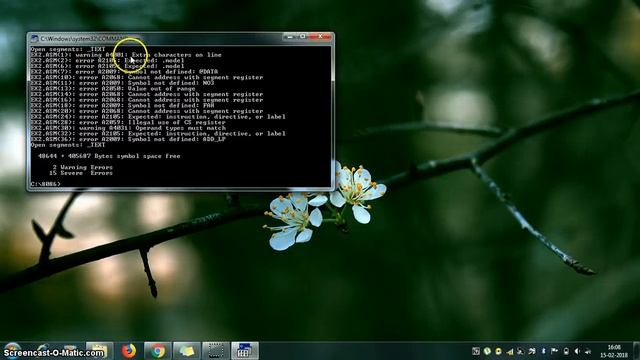Click the EX2.ASM(18) Symbol not defined FAR line

(122, 105)
